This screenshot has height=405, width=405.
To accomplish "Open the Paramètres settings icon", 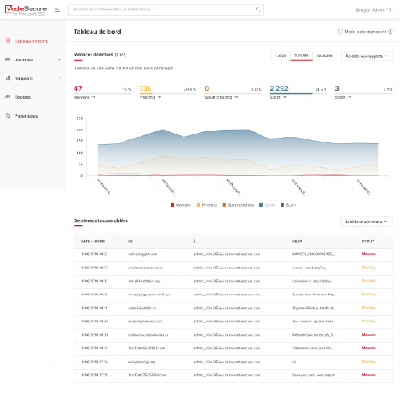I will click(x=8, y=116).
